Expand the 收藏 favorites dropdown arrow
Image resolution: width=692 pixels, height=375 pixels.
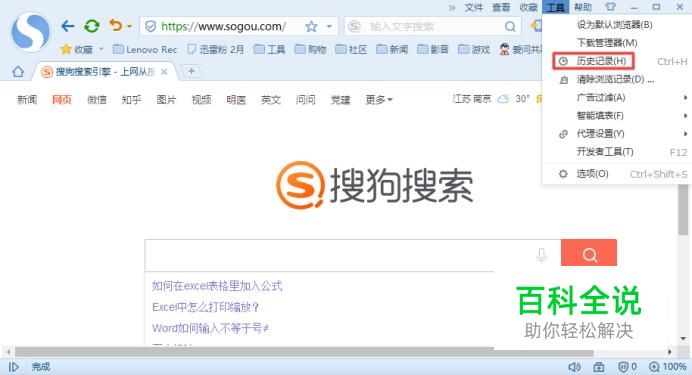click(x=101, y=49)
